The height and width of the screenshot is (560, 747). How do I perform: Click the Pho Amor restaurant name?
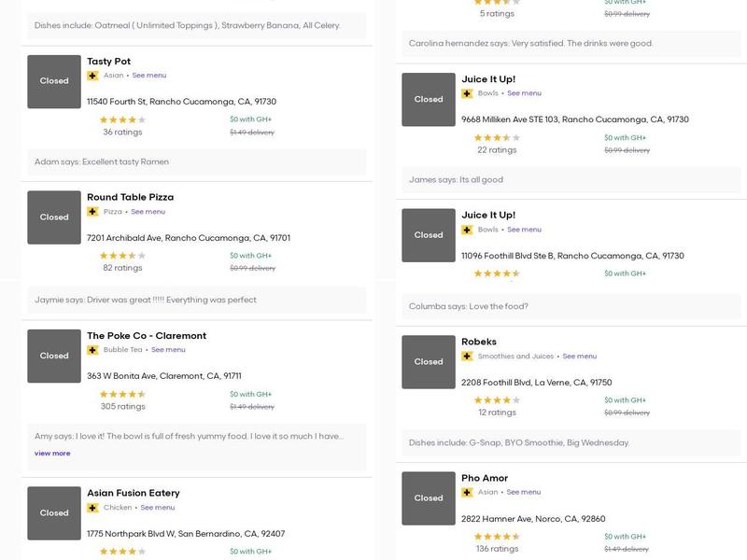point(485,478)
